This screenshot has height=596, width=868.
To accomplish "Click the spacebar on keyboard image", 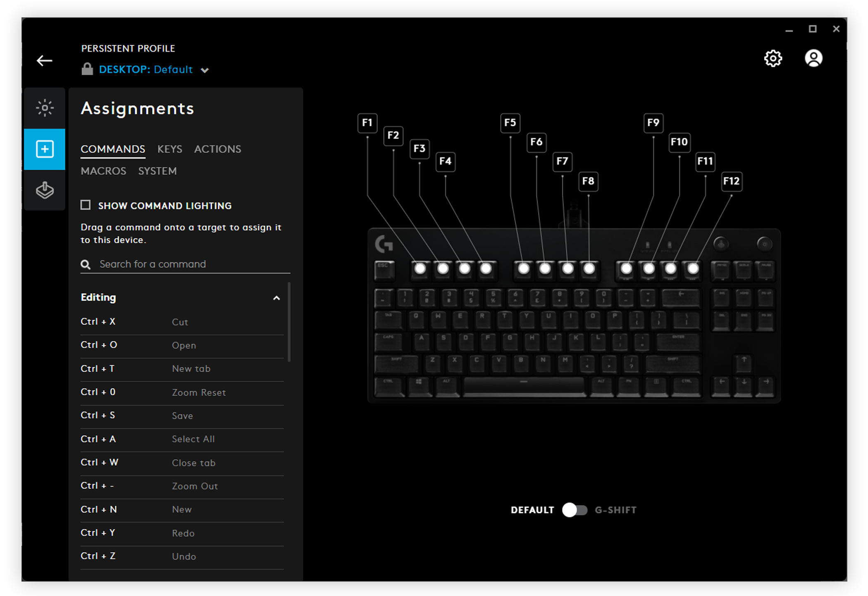I will 524,386.
